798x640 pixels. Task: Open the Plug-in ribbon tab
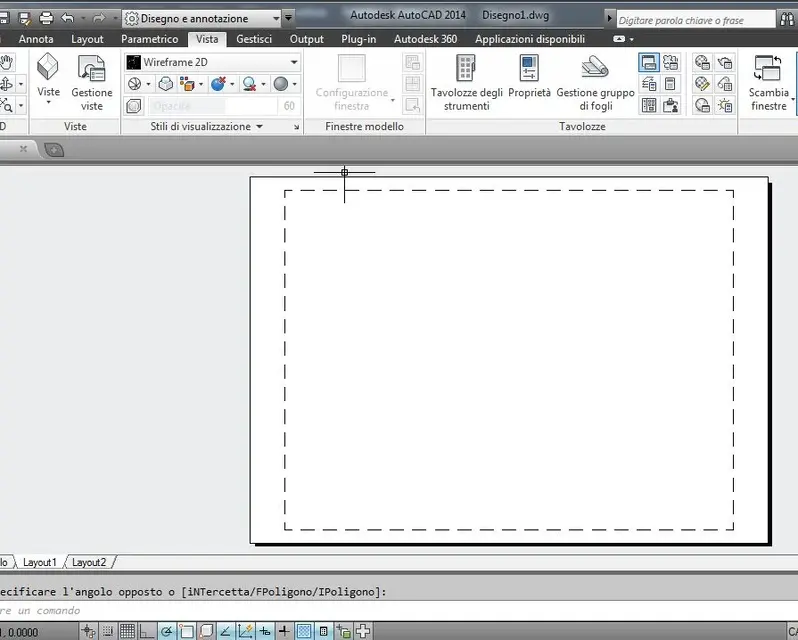click(359, 39)
